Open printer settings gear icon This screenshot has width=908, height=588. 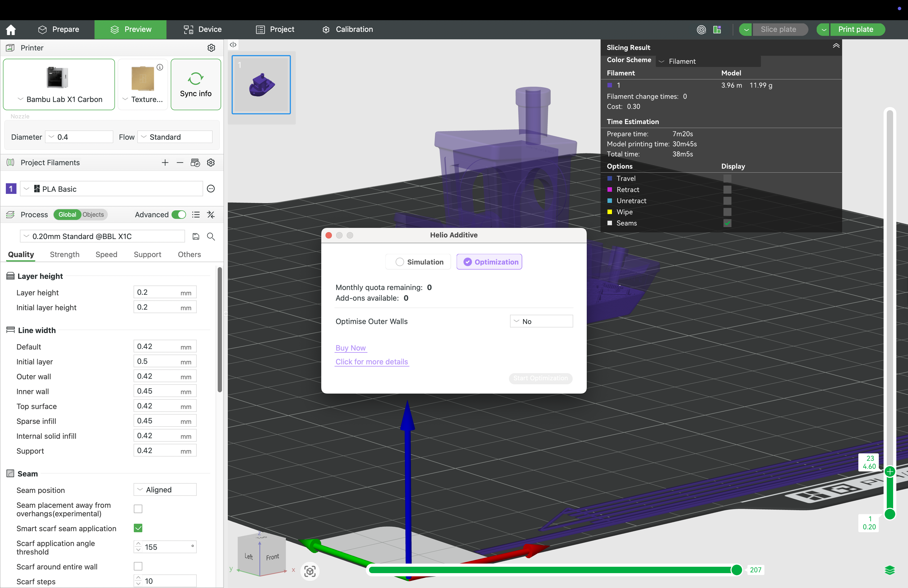click(211, 48)
